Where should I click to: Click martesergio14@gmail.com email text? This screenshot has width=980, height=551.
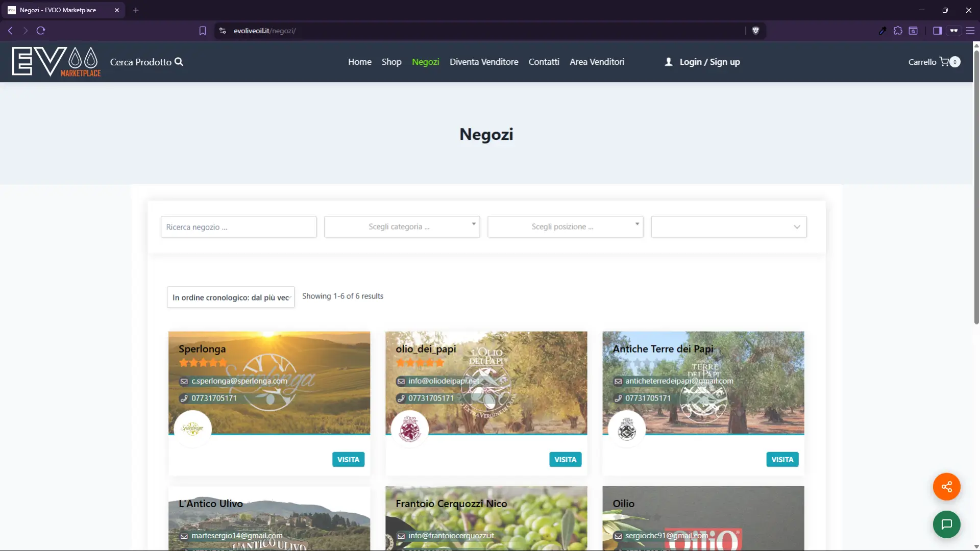coord(237,536)
